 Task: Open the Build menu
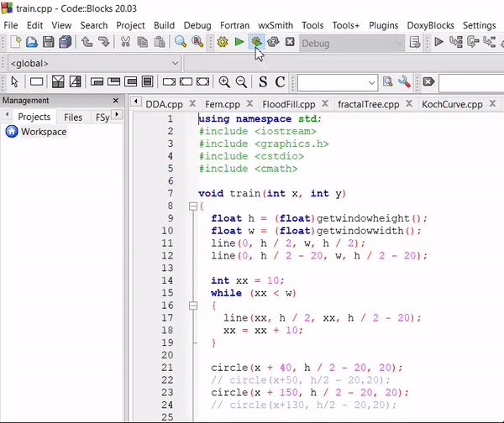tap(164, 25)
